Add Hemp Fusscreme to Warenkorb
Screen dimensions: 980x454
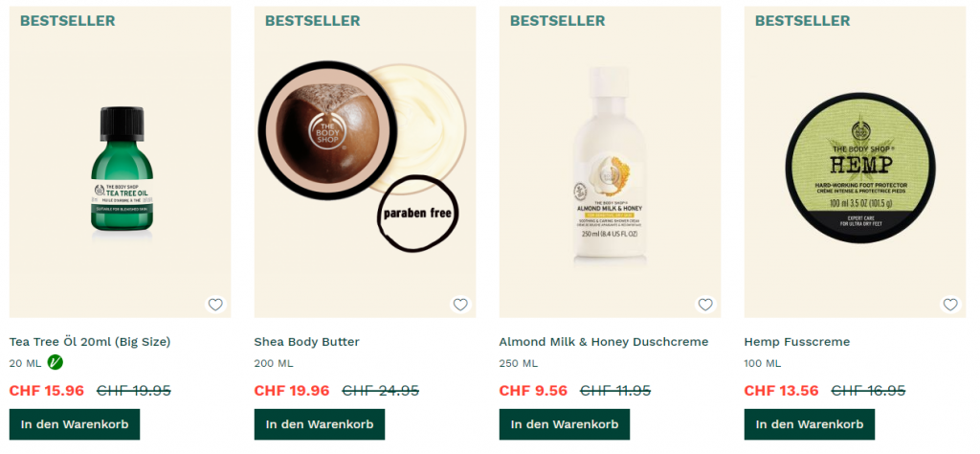click(810, 424)
